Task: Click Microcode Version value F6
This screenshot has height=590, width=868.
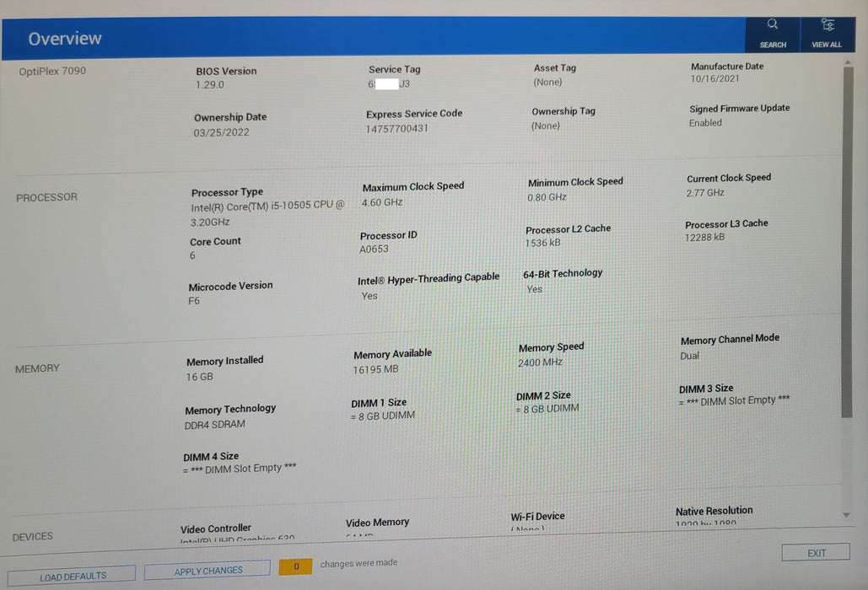Action: coord(194,301)
